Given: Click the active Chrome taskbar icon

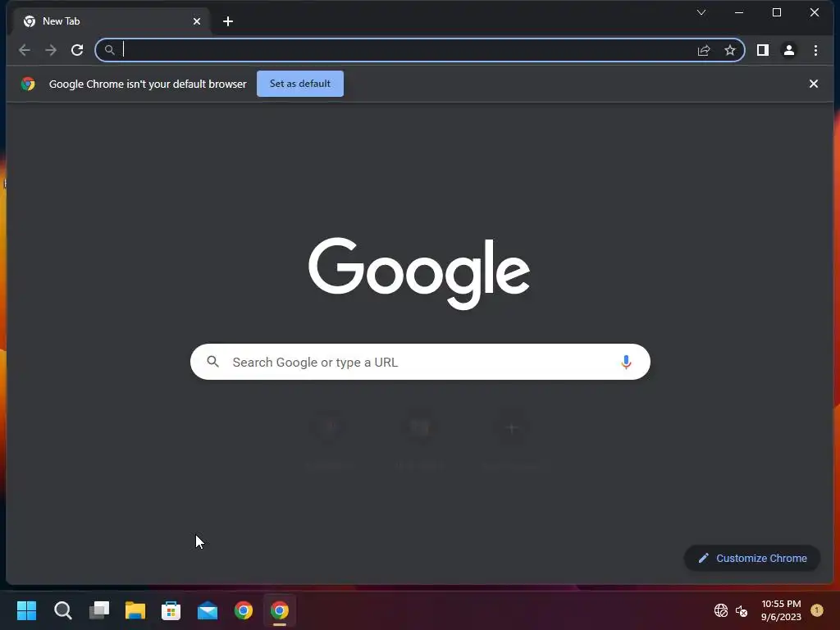Looking at the screenshot, I should [280, 610].
